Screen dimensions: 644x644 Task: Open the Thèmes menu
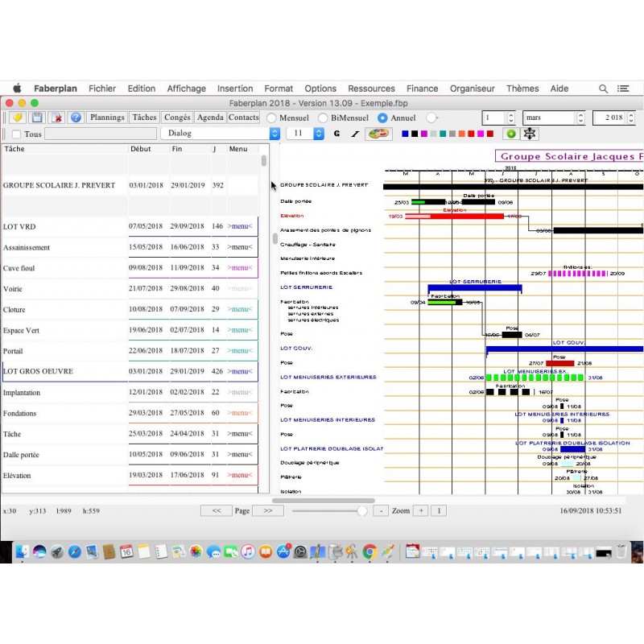(x=522, y=89)
